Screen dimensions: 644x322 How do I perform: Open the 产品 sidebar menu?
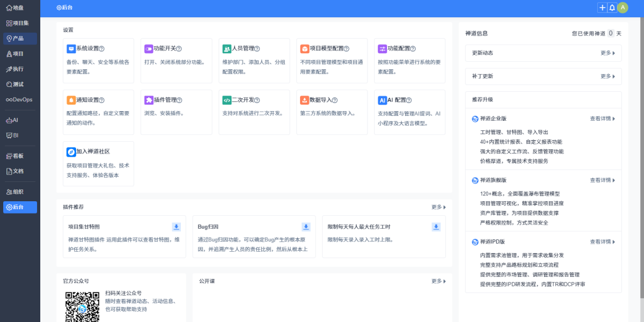coord(20,39)
